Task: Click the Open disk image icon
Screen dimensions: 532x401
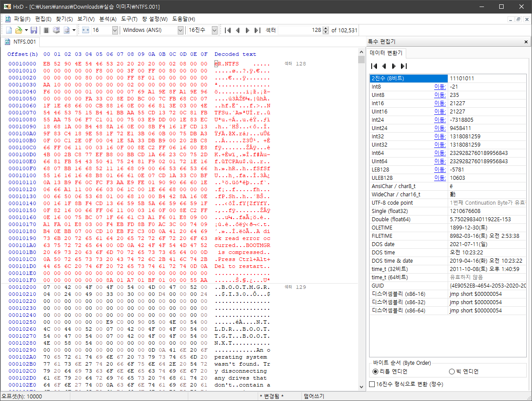Action: (67, 30)
